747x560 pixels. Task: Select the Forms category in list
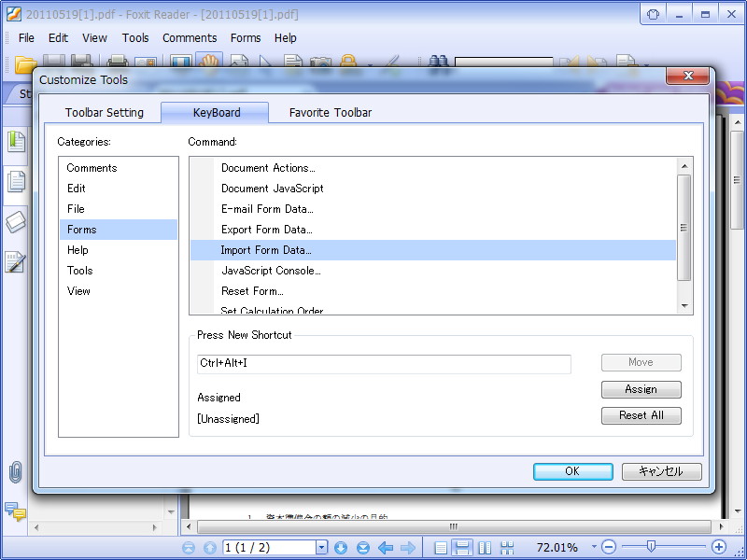119,229
